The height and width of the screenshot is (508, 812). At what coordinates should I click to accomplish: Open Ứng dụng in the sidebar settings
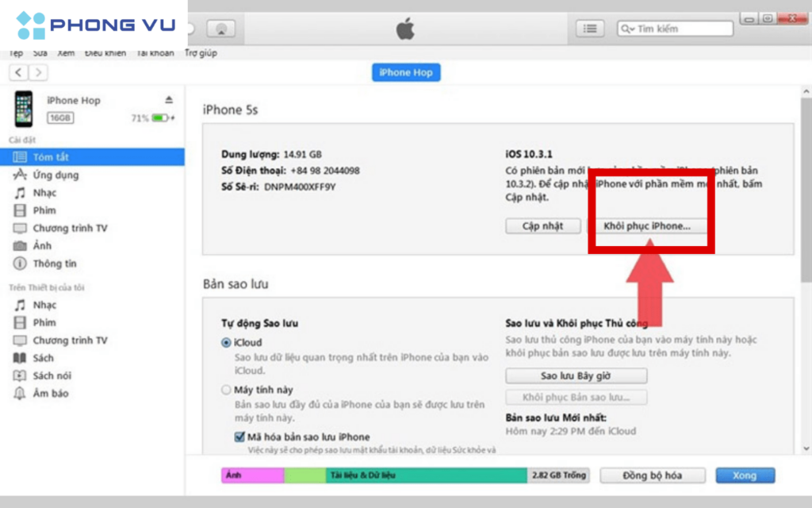56,175
